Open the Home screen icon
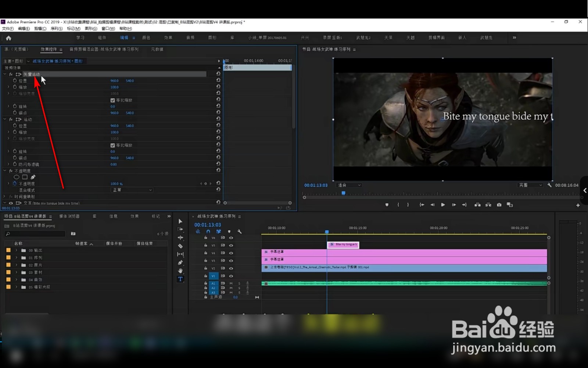588x368 pixels. 8,38
